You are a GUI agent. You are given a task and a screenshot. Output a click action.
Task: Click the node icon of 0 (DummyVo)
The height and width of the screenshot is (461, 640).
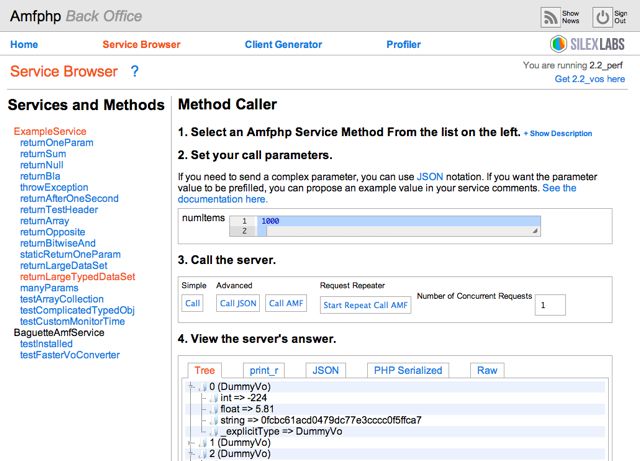[202, 386]
